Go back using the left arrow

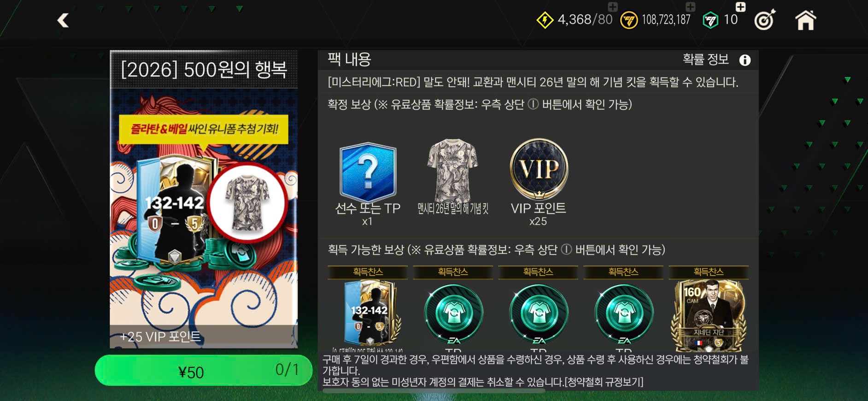click(63, 20)
